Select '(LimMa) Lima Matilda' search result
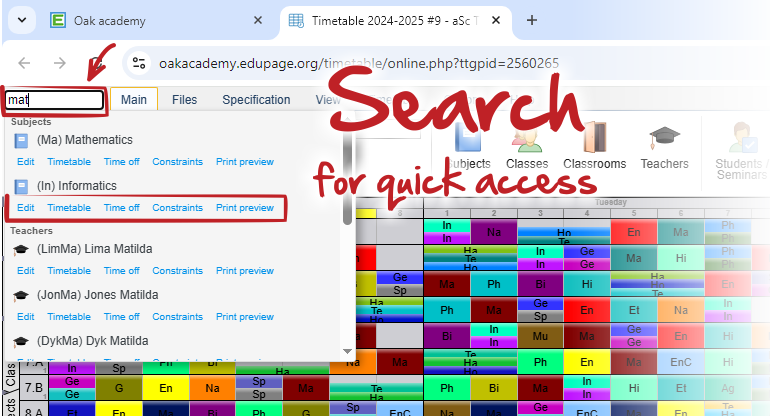The image size is (770, 416). point(94,249)
